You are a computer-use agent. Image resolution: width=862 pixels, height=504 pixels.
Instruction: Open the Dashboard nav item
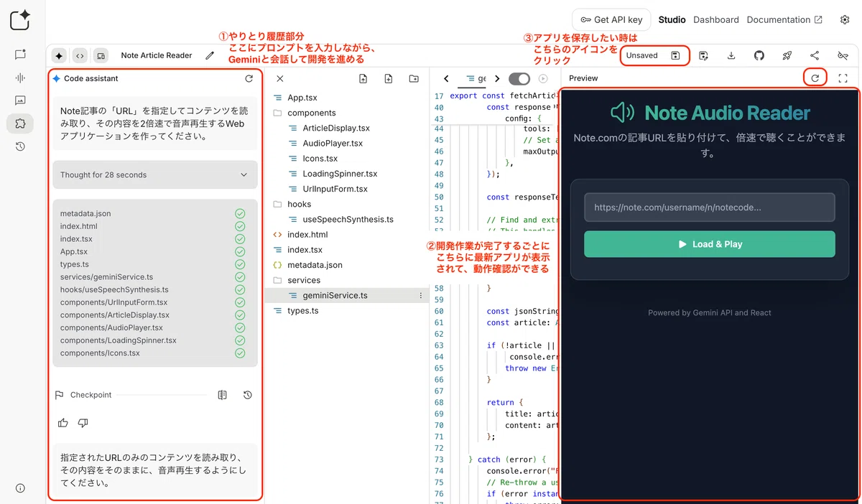pos(716,19)
